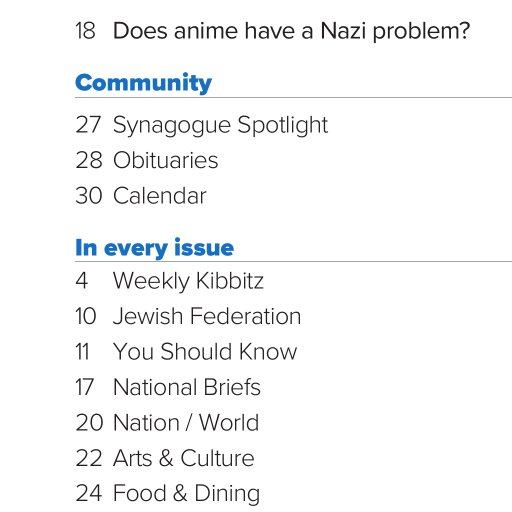Open Weekly Kibbitz entry
This screenshot has height=512, width=512.
click(188, 281)
